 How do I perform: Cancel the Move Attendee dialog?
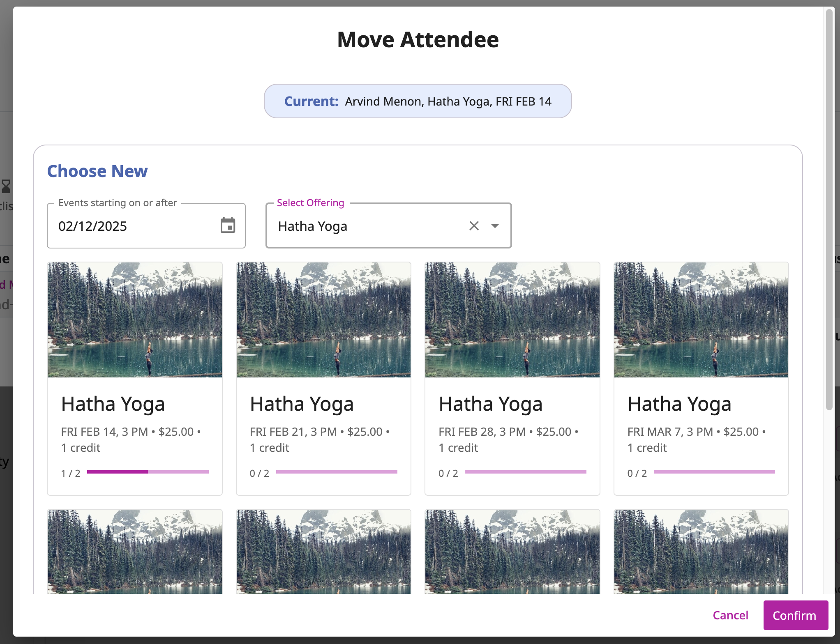coord(730,615)
